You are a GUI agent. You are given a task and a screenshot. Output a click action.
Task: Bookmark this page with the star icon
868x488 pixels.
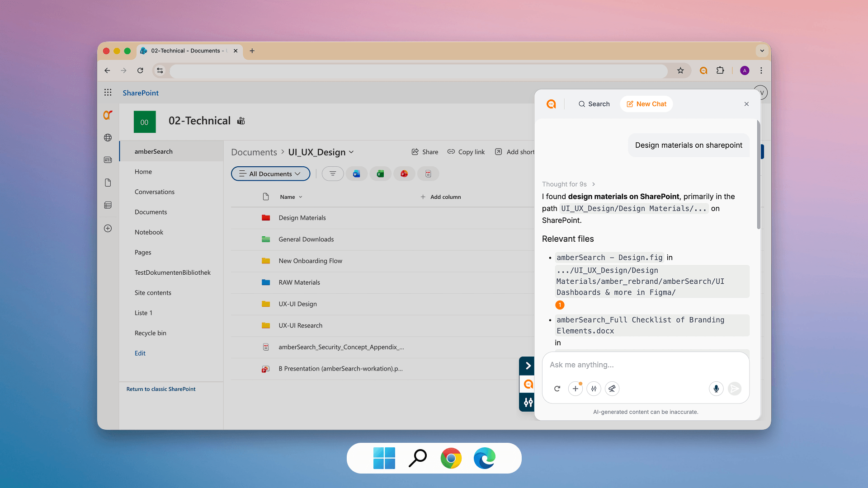[x=680, y=70]
